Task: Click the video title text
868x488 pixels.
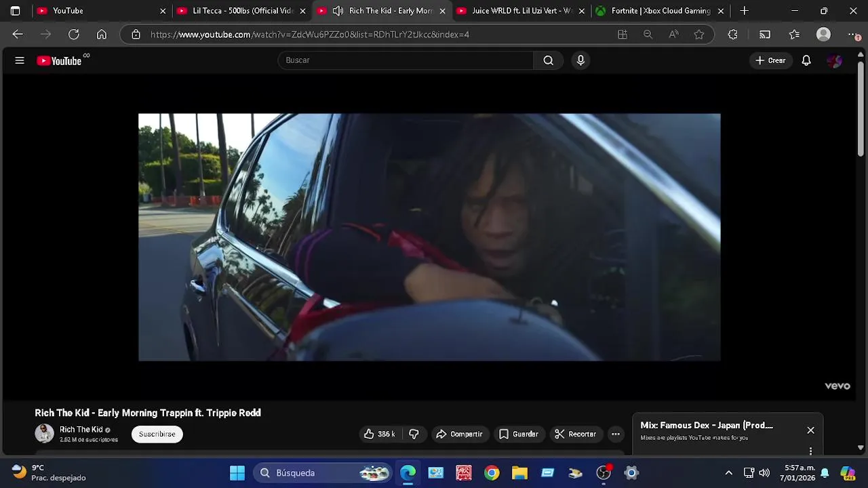Action: [x=148, y=413]
